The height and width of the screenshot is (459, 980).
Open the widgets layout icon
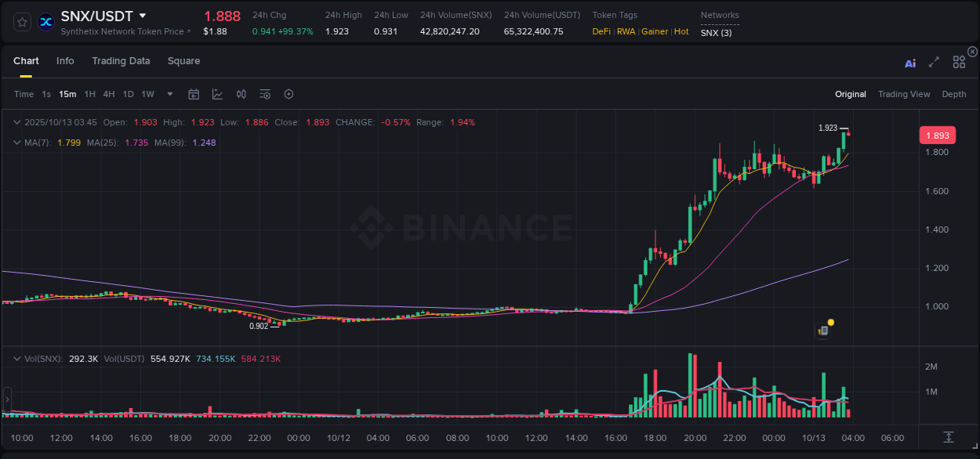click(x=958, y=62)
